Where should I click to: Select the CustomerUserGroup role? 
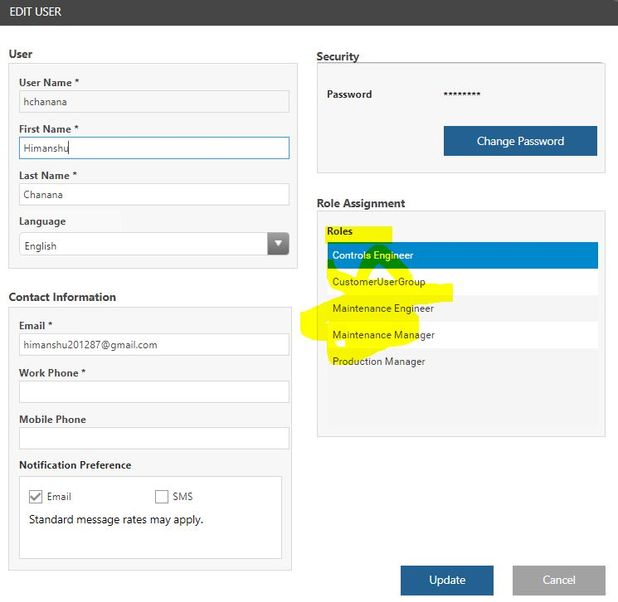tap(462, 282)
